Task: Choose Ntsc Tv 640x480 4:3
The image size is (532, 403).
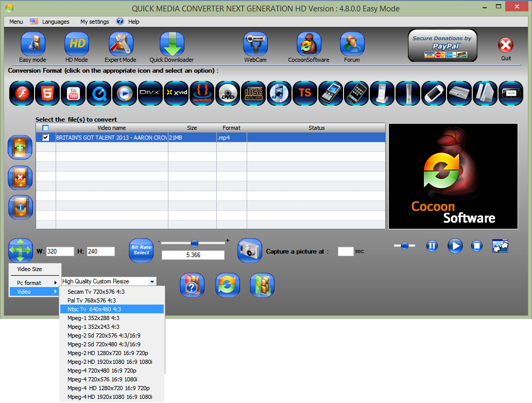Action: [x=112, y=309]
